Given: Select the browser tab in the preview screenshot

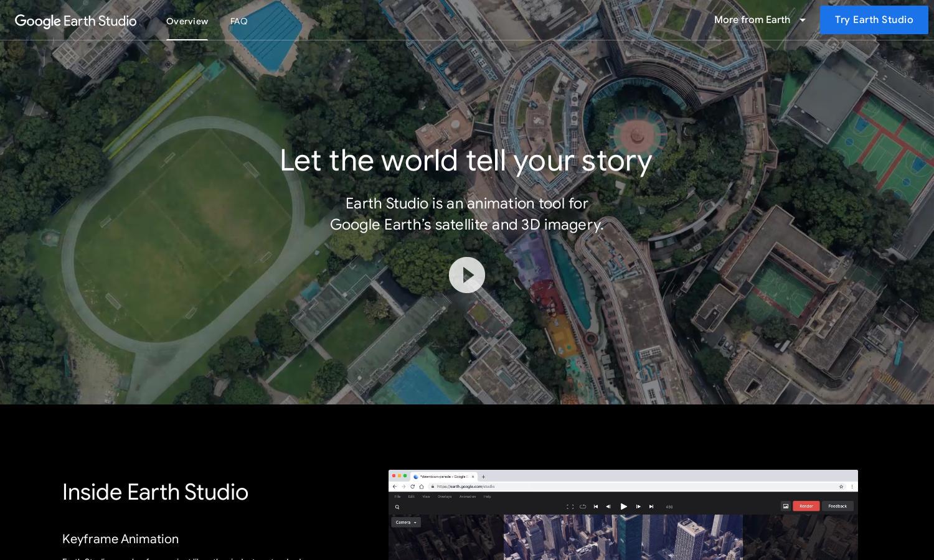Looking at the screenshot, I should [x=443, y=477].
